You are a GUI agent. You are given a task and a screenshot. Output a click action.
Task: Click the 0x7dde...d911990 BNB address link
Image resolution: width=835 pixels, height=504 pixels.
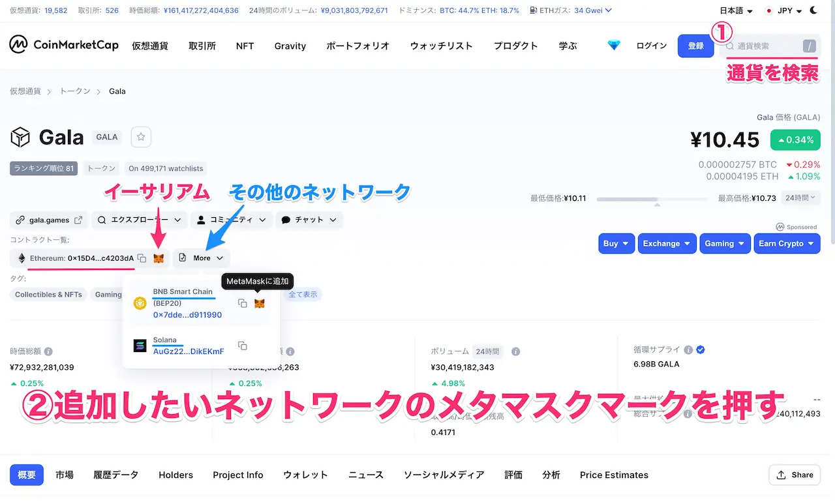click(x=187, y=315)
